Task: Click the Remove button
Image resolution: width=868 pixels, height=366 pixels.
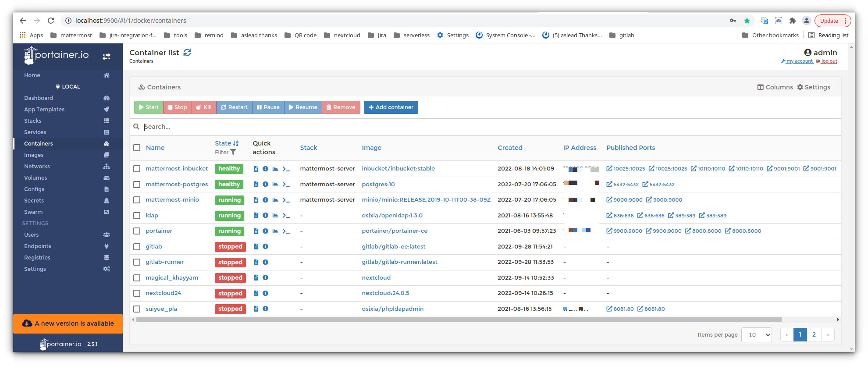Action: (x=341, y=107)
